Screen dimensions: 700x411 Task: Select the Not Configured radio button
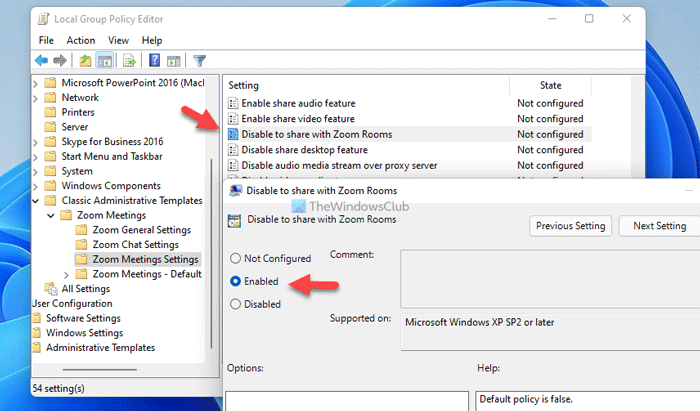point(236,259)
